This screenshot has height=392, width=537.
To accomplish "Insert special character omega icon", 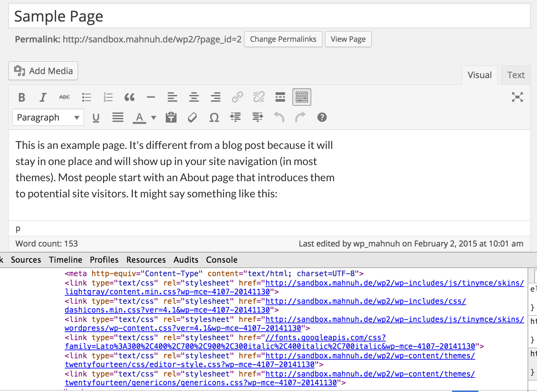I will pyautogui.click(x=214, y=118).
